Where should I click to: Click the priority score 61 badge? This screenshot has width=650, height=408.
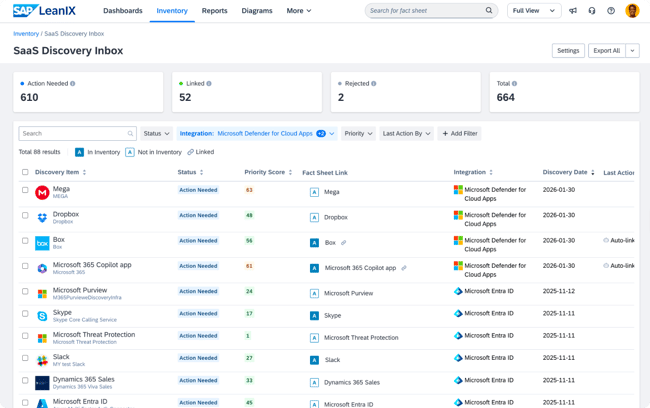point(249,266)
